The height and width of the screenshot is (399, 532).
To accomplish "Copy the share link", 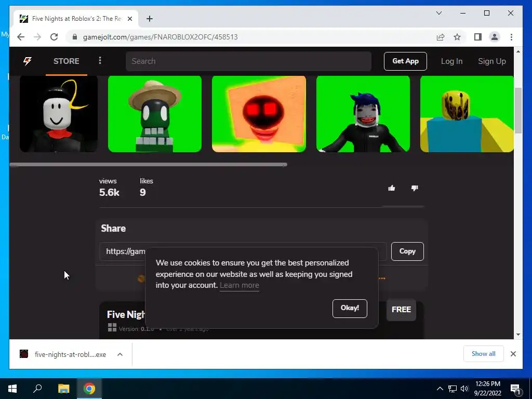I will point(407,251).
